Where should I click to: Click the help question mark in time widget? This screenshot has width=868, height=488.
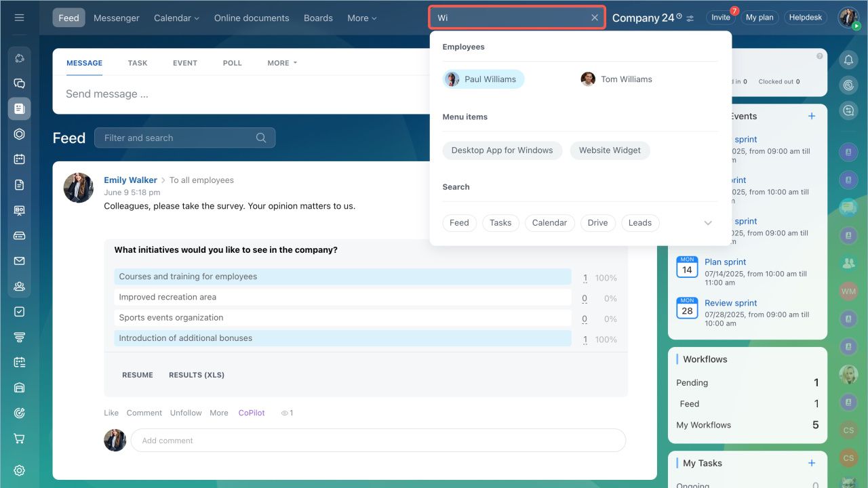[x=820, y=56]
